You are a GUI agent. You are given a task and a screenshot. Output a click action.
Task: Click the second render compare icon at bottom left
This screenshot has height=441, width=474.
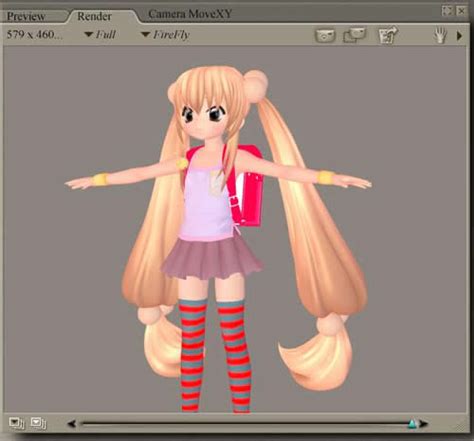(x=39, y=423)
